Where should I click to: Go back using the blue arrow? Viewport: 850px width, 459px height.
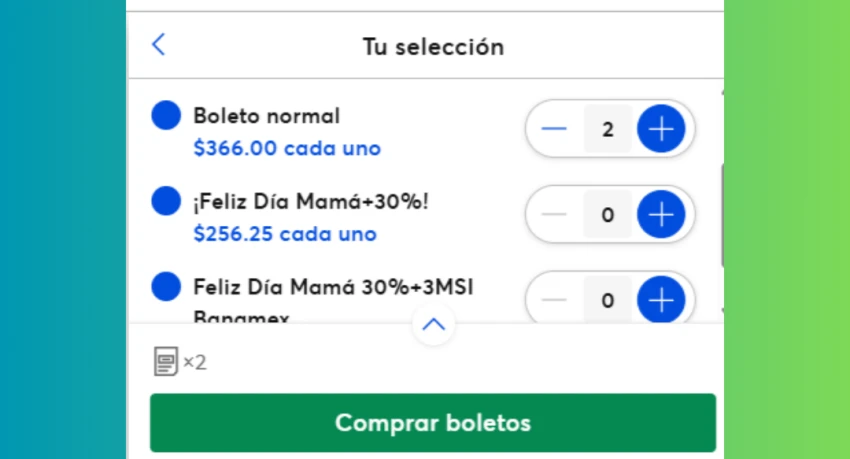pyautogui.click(x=158, y=44)
